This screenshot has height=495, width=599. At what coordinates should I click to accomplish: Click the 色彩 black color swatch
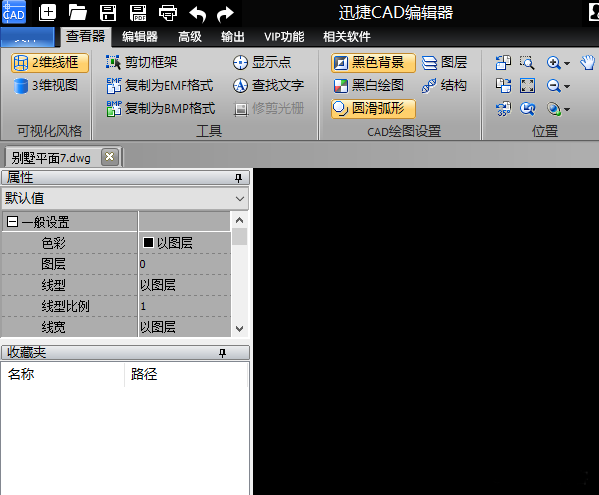point(148,243)
